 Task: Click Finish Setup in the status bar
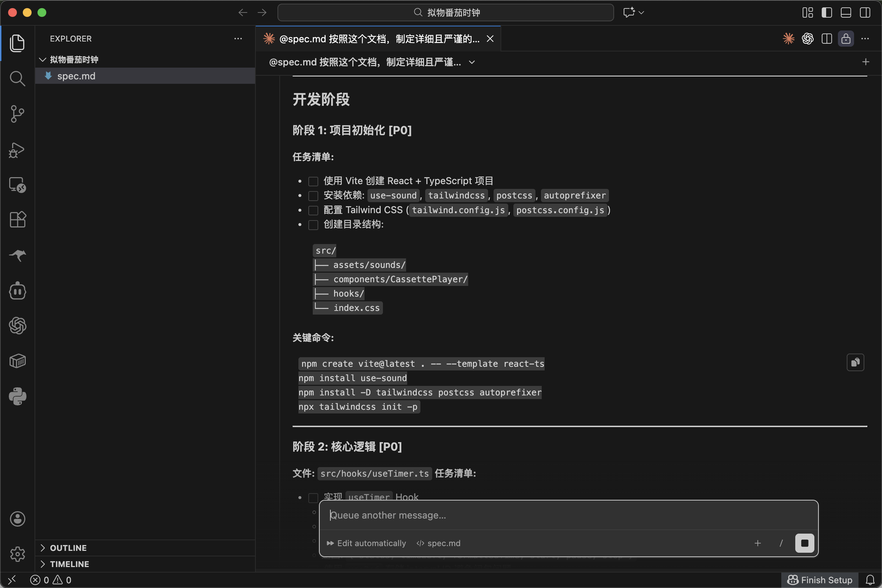(x=820, y=580)
